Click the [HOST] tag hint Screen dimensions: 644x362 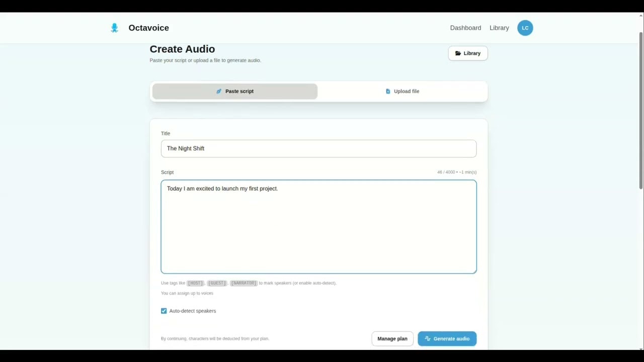[195, 283]
